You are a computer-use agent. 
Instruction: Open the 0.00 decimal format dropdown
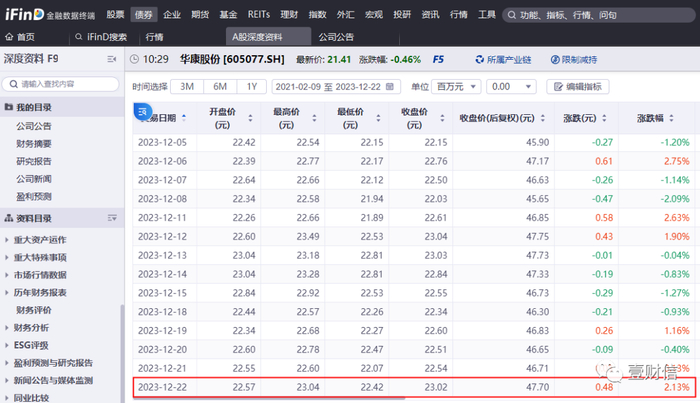tap(511, 87)
